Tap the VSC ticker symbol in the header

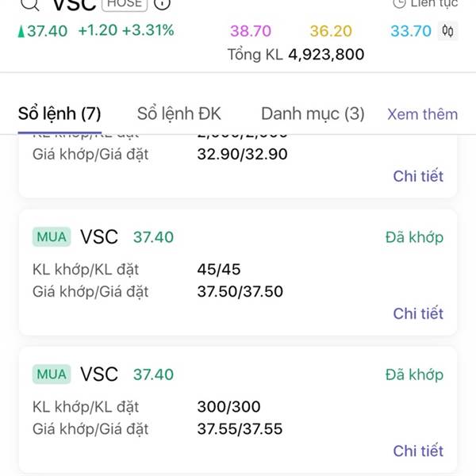pyautogui.click(x=75, y=4)
